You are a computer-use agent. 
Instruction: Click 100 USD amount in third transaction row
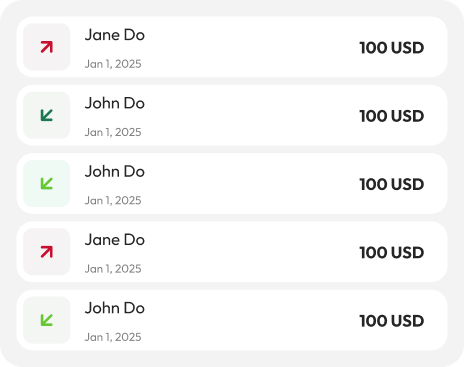(392, 184)
